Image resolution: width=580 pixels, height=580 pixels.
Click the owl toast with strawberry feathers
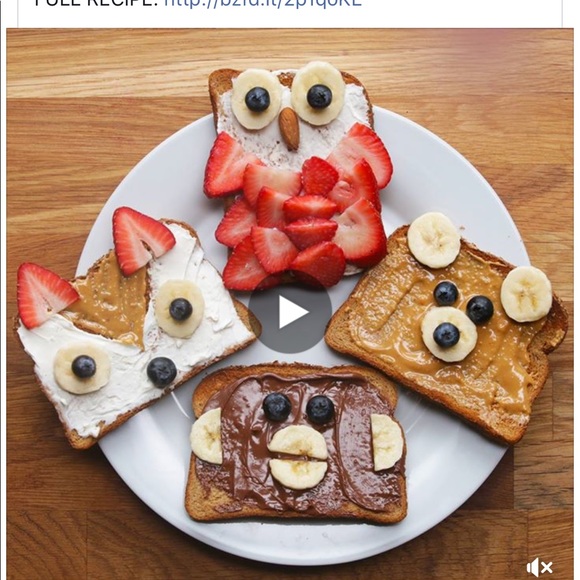(x=297, y=174)
